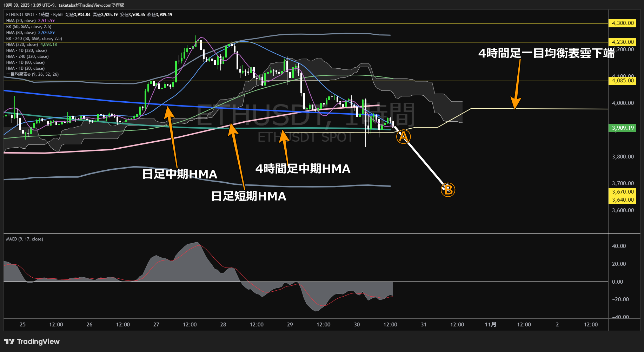Click the 3,670.00 price label on the axis
644x352 pixels.
coord(622,191)
